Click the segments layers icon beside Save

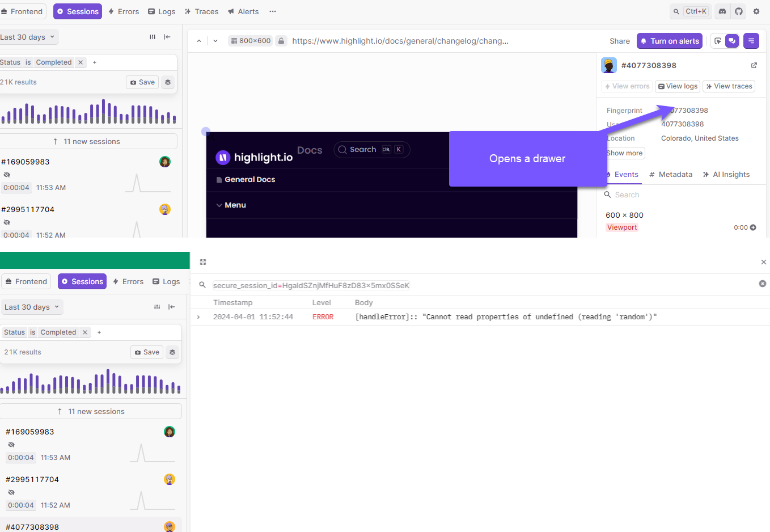pyautogui.click(x=168, y=82)
